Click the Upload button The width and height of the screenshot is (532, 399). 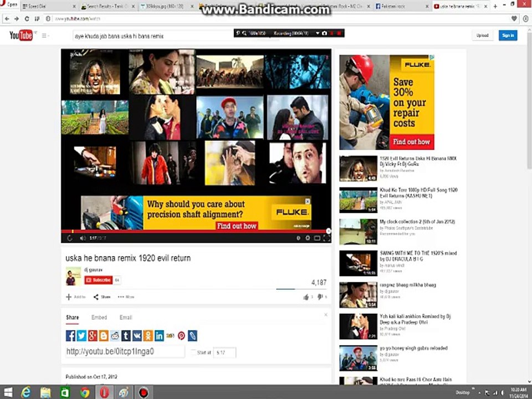coord(482,35)
